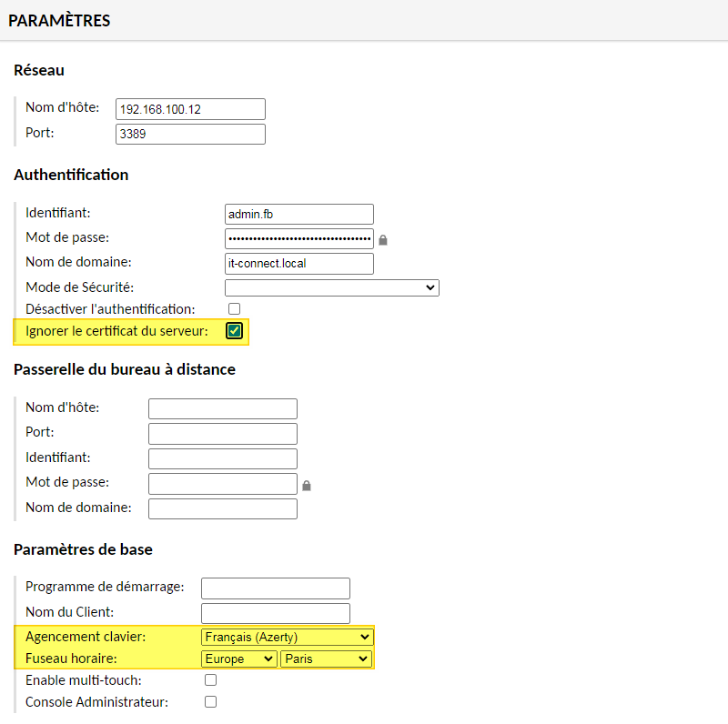Enable "Désactiver l'authentification"
This screenshot has width=728, height=724.
click(x=234, y=308)
